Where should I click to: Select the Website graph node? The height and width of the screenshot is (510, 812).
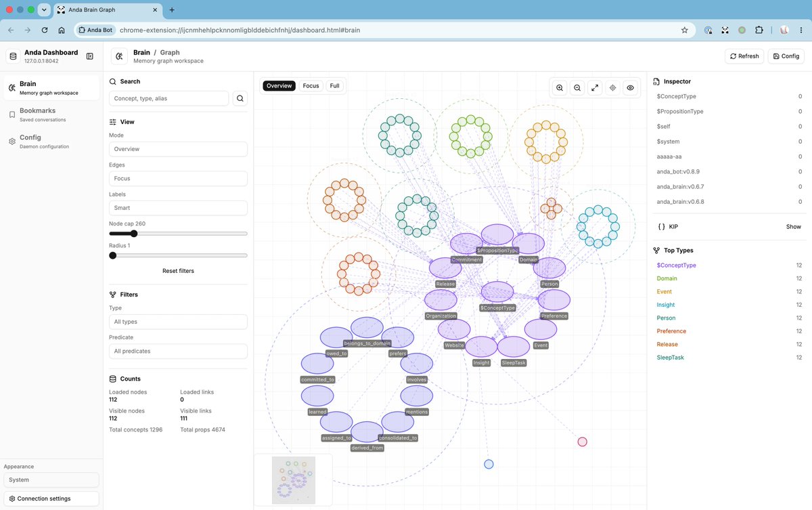[x=454, y=329]
